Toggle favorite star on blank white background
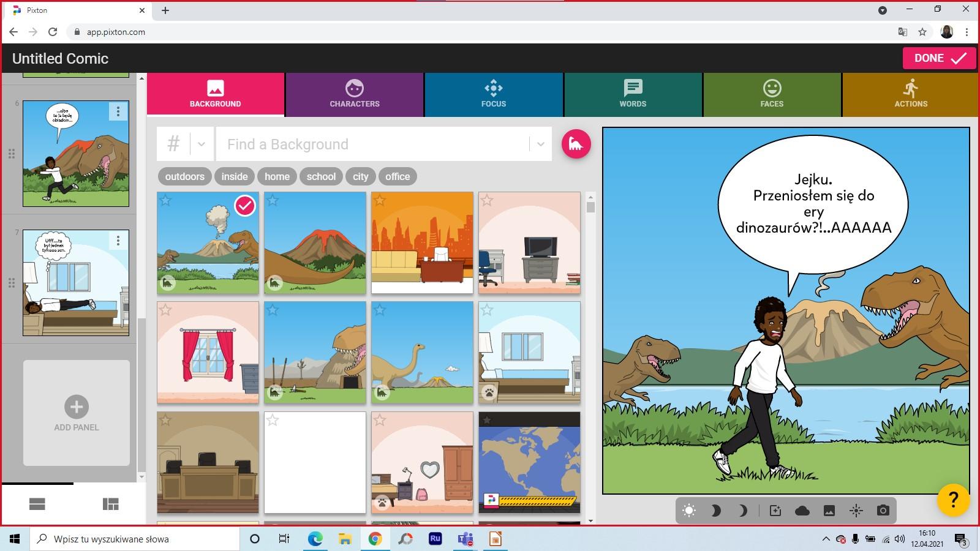980x551 pixels. tap(273, 421)
